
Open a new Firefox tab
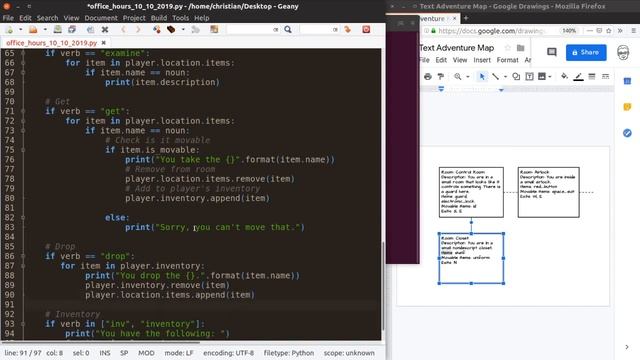point(466,18)
